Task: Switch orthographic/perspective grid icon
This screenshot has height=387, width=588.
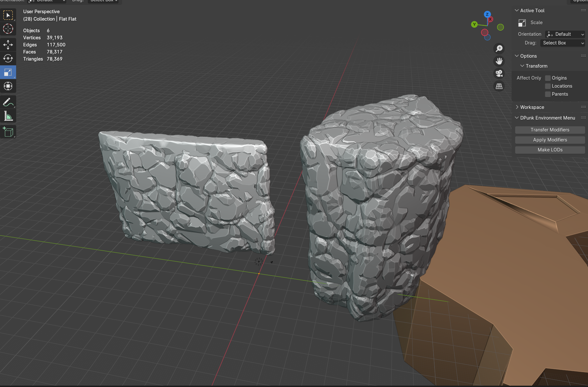Action: point(499,86)
